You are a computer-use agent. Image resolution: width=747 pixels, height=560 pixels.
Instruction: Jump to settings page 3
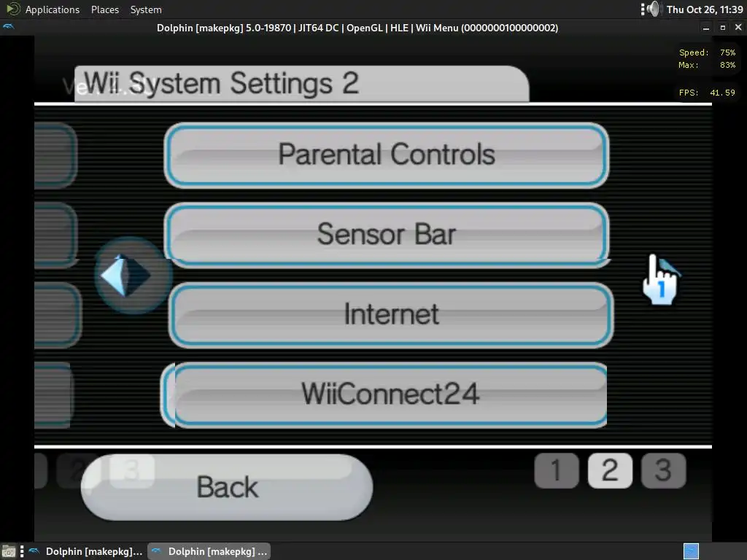663,470
